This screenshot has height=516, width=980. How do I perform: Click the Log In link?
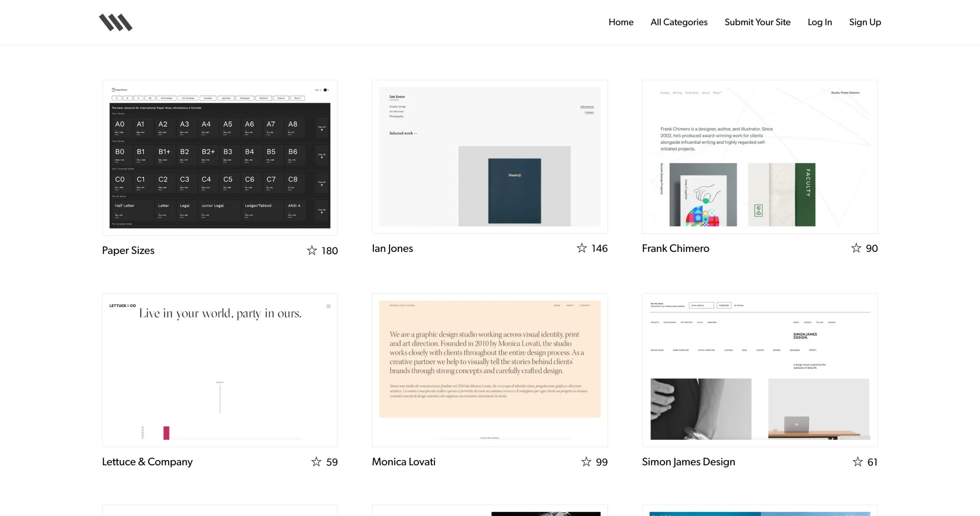(x=820, y=22)
